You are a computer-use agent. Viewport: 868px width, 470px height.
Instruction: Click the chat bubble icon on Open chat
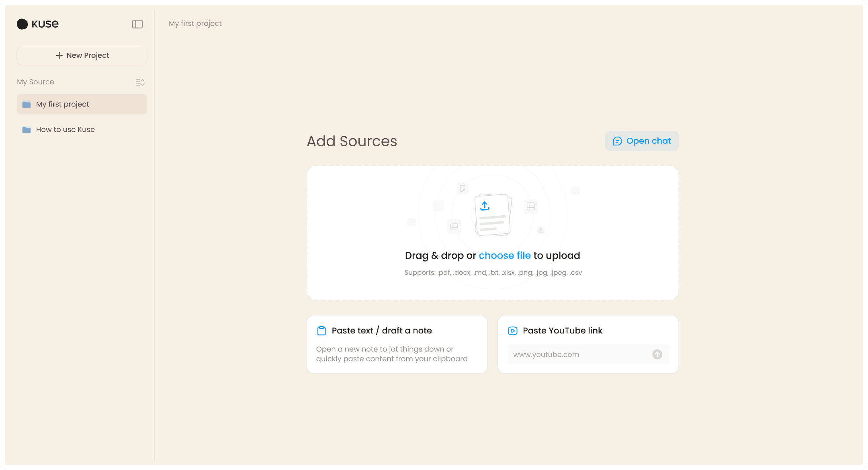(x=617, y=141)
